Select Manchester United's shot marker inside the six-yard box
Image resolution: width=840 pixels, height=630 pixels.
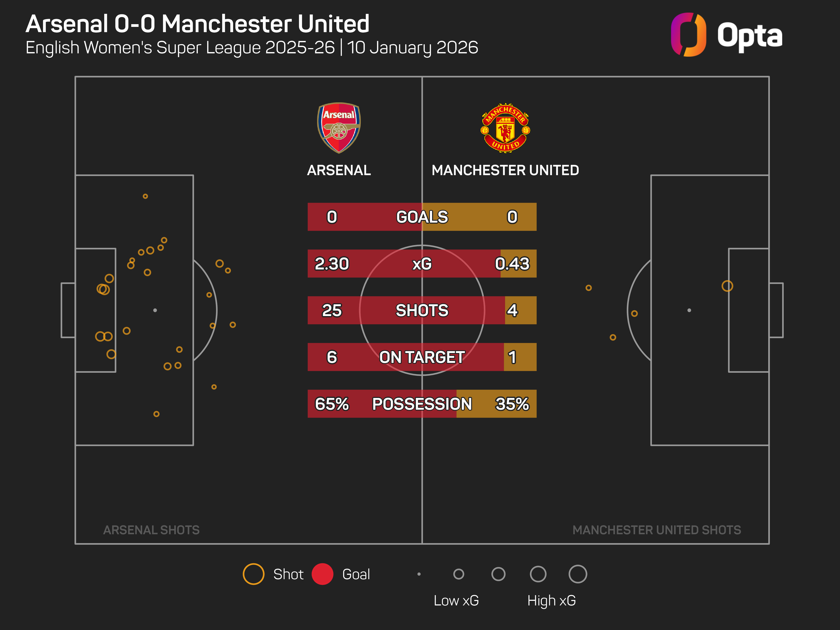coord(727,286)
